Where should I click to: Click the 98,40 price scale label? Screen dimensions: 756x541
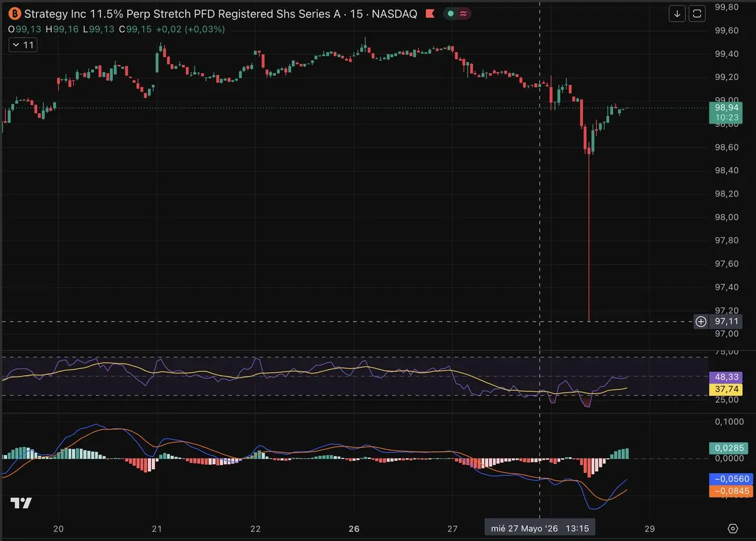[x=726, y=170]
